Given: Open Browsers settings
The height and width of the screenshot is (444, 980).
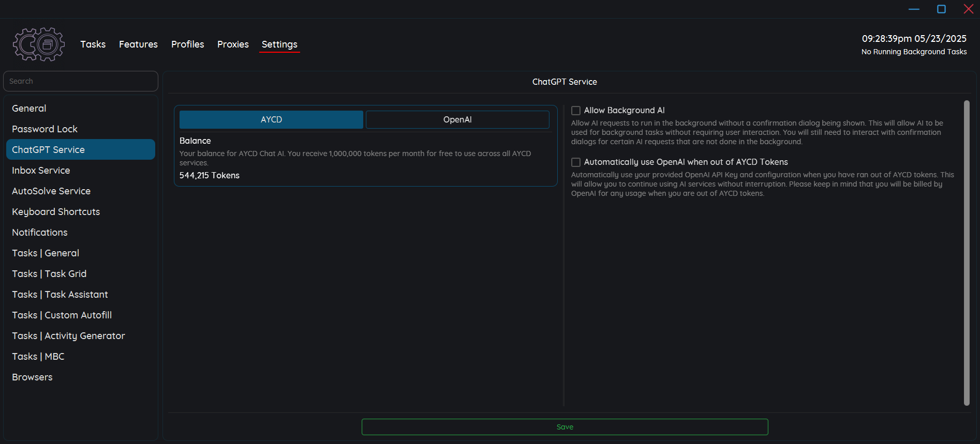Looking at the screenshot, I should click(x=81, y=377).
